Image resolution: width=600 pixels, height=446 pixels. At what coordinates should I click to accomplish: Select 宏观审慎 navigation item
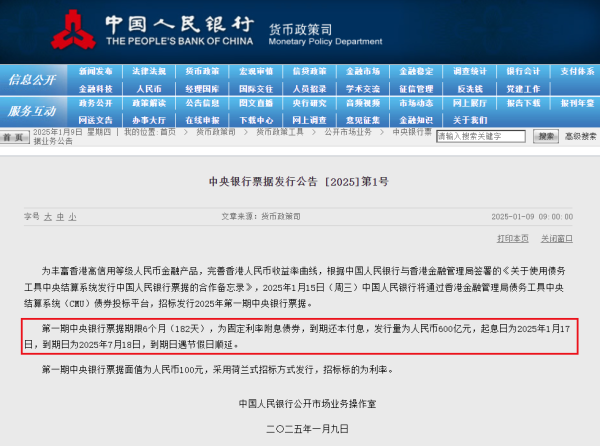coord(256,71)
